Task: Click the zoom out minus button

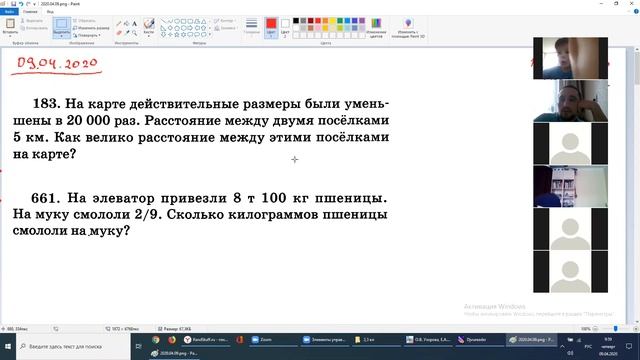Action: 595,329
